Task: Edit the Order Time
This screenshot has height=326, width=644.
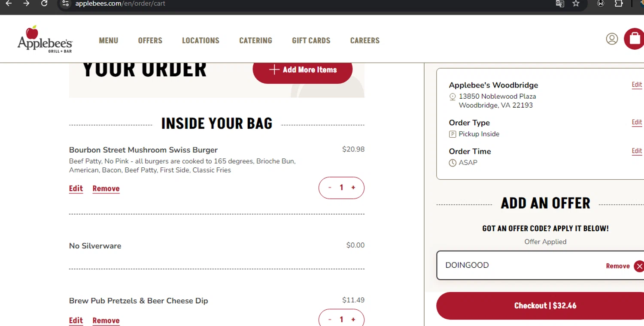Action: click(637, 151)
